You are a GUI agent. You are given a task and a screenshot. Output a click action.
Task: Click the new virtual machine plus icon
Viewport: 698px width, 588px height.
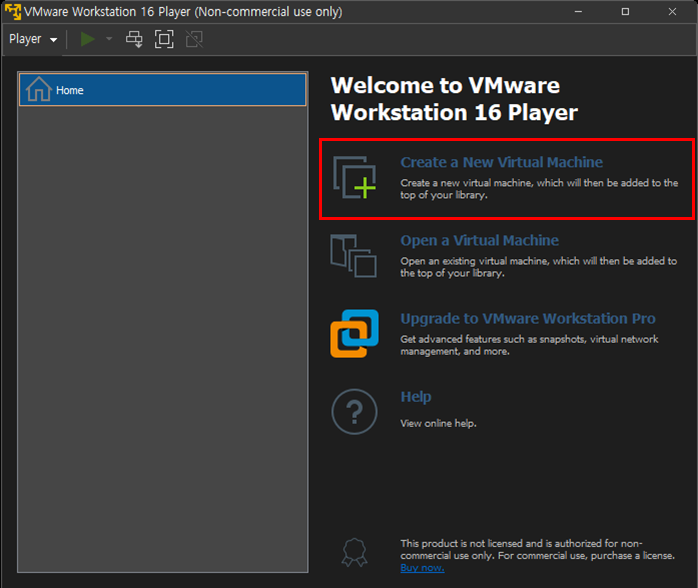(355, 178)
